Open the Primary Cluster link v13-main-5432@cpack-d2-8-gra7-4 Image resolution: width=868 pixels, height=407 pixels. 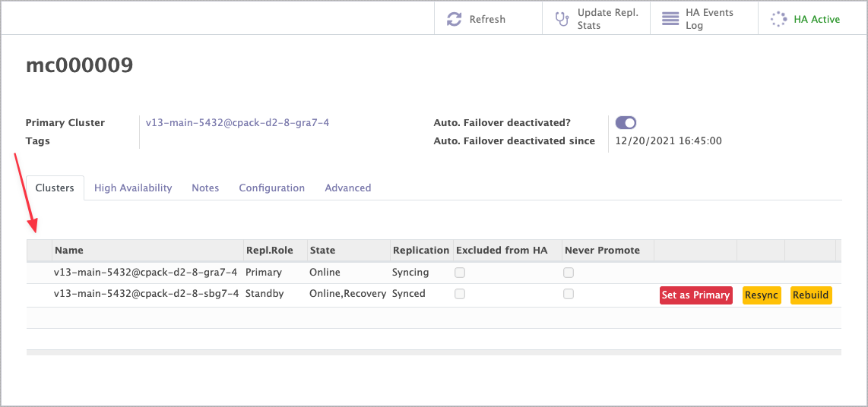[237, 122]
